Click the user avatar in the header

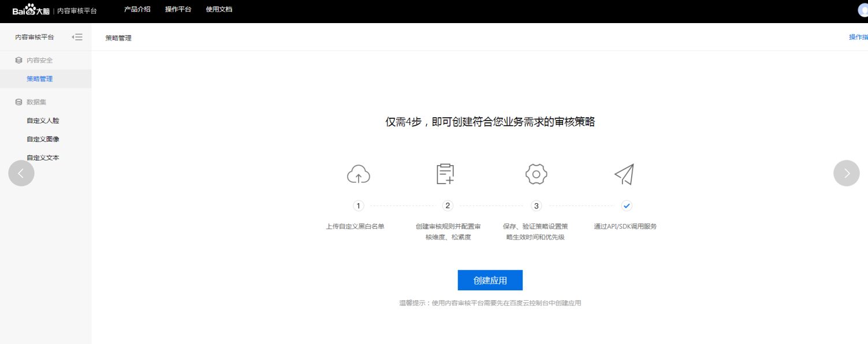[x=863, y=10]
